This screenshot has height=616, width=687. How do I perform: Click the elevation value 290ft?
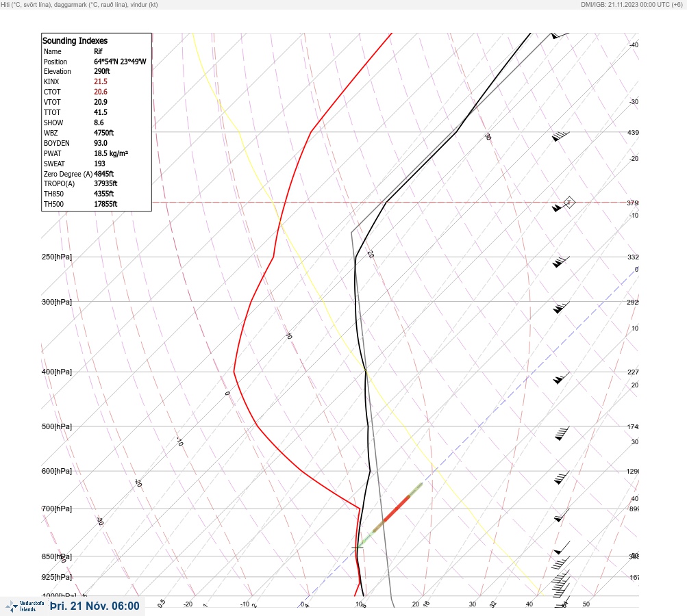[x=102, y=71]
